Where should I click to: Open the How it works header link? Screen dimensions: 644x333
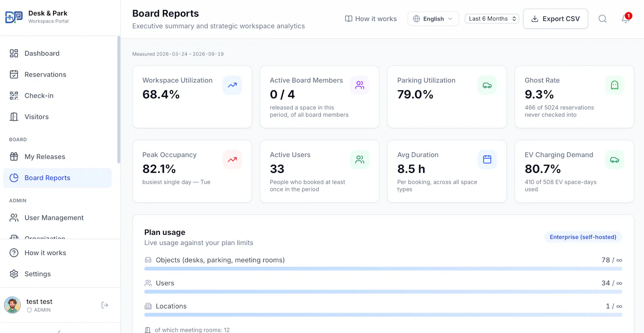(371, 19)
